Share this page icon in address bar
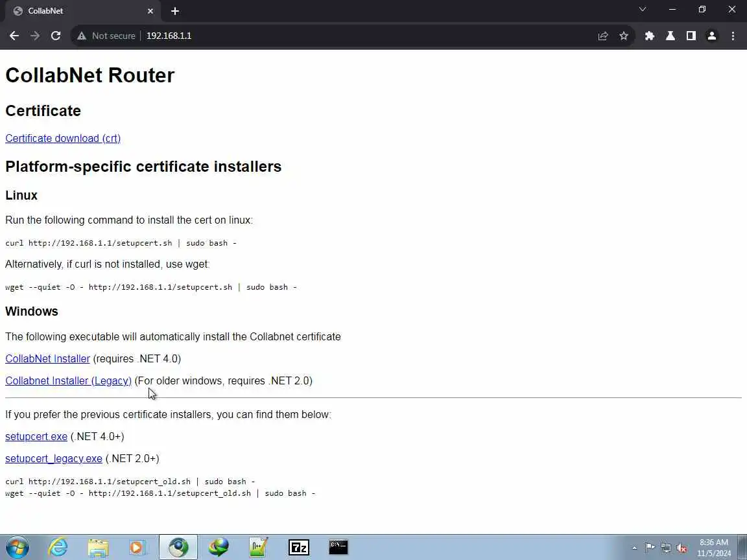 tap(602, 36)
